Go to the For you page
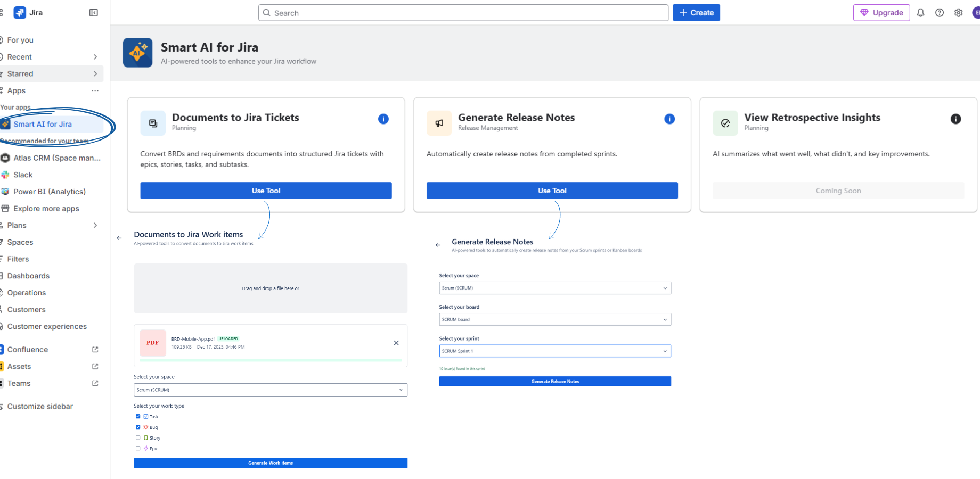980x479 pixels. point(20,39)
